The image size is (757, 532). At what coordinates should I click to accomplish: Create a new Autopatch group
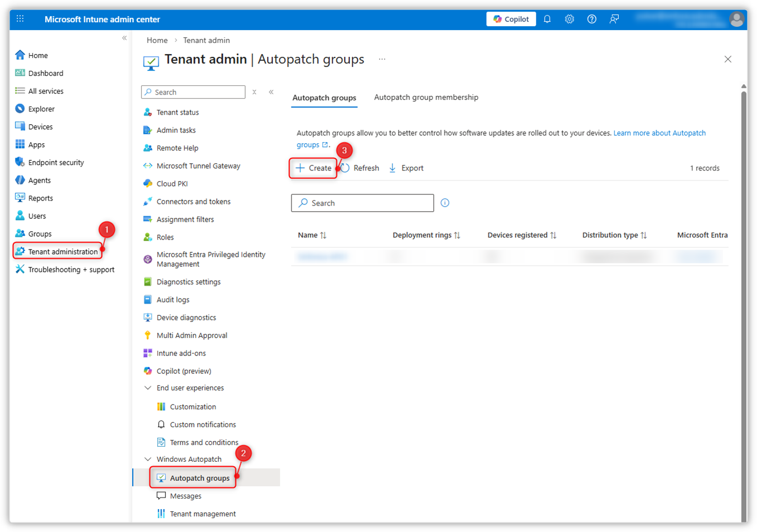(x=313, y=168)
